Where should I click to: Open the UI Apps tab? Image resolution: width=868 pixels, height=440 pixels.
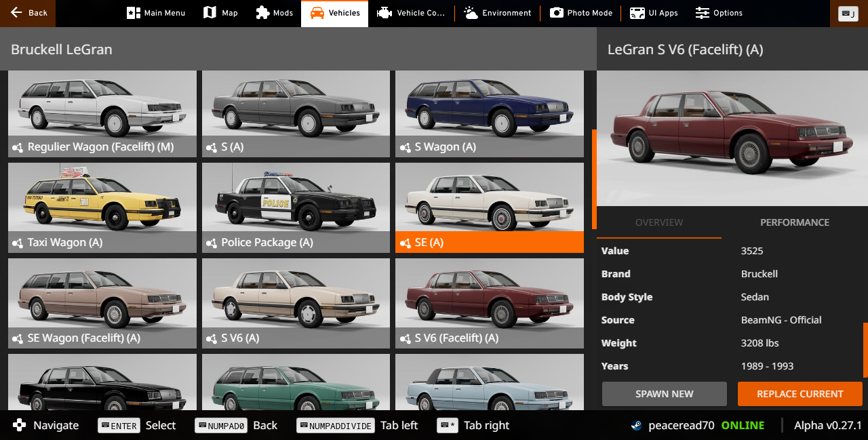click(x=654, y=13)
